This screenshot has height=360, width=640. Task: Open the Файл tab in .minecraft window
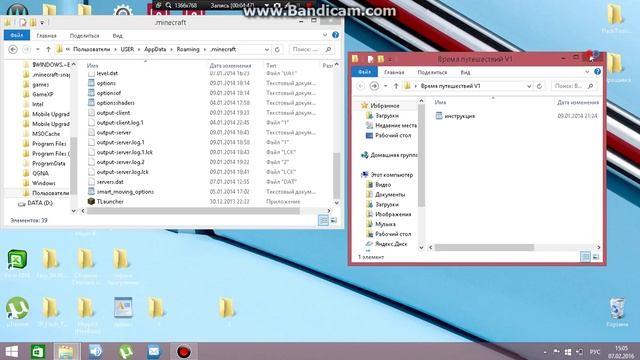(17, 36)
